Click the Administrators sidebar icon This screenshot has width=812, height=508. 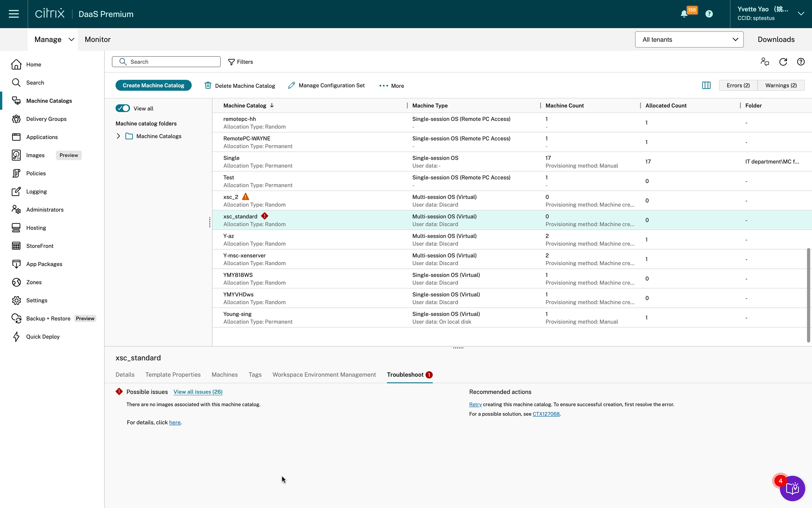point(16,209)
